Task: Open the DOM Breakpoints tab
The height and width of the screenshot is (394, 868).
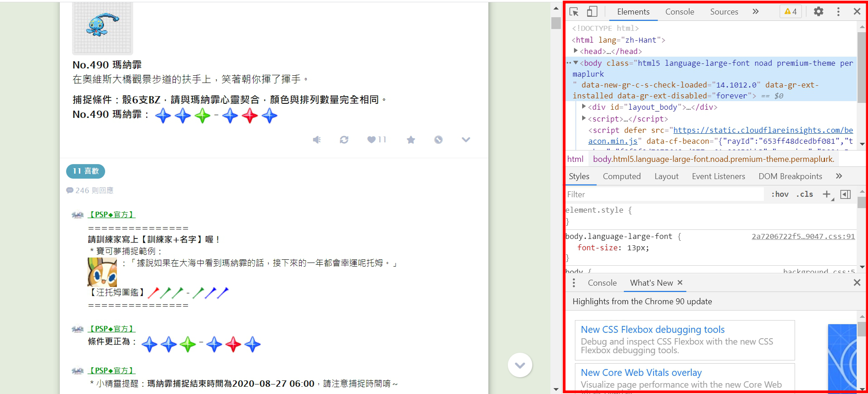Action: coord(790,176)
